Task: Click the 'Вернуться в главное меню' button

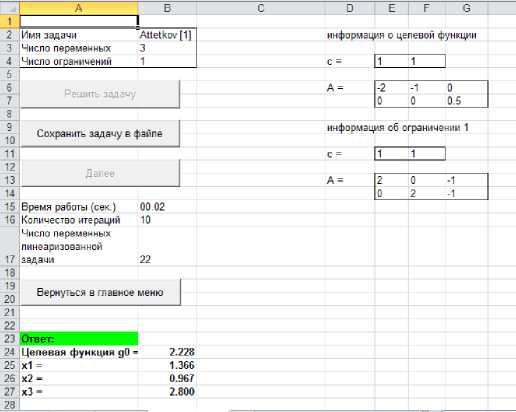Action: [100, 292]
